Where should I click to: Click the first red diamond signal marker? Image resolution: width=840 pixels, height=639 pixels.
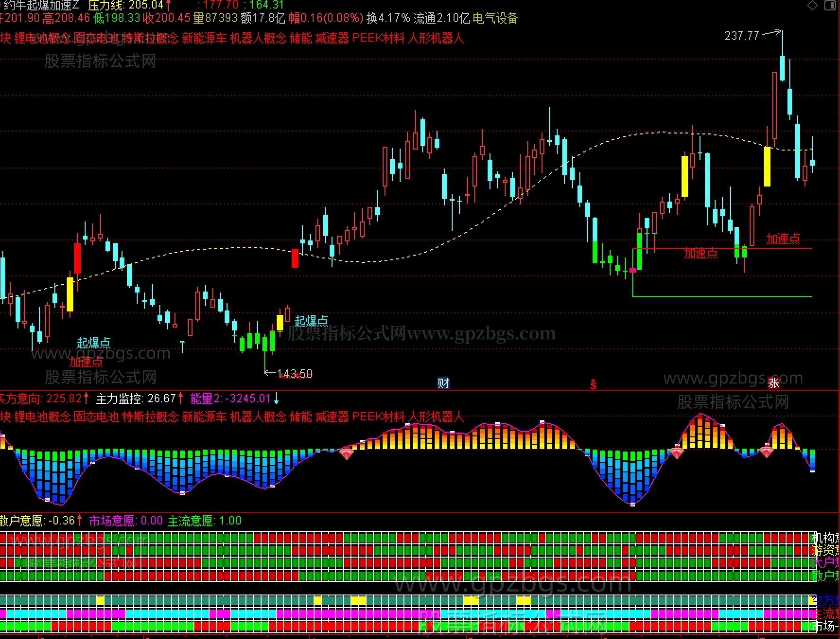[x=347, y=453]
